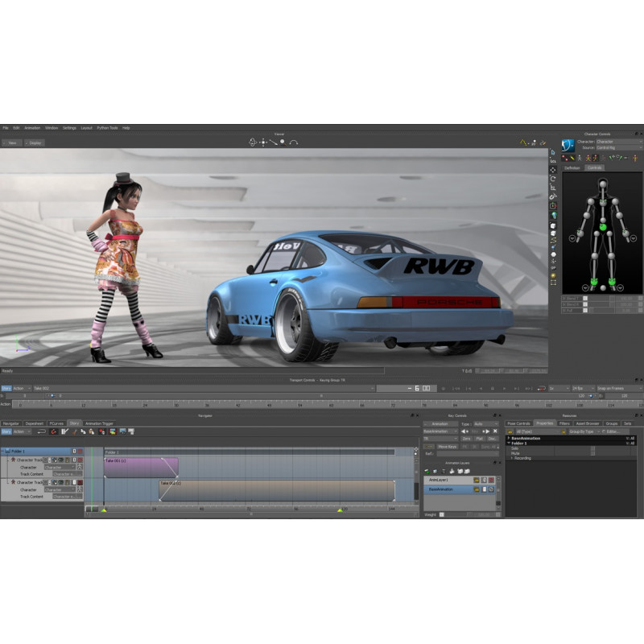Screen dimensions: 644x644
Task: Open the Snap on Frames dropdown
Action: tap(620, 388)
